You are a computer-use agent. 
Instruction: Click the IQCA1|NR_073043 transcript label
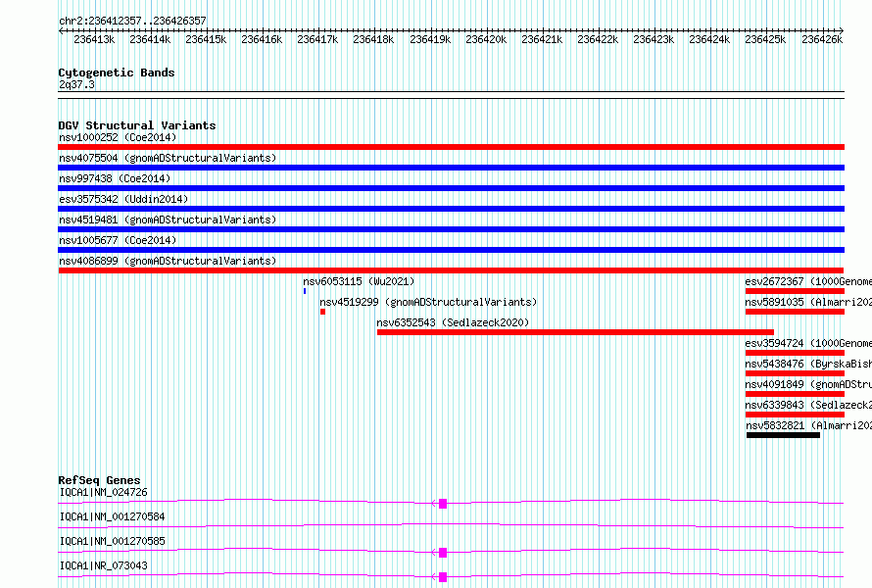point(104,565)
